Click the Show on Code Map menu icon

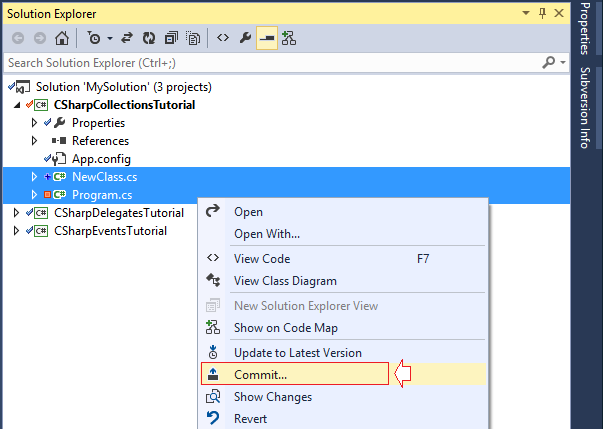(213, 327)
